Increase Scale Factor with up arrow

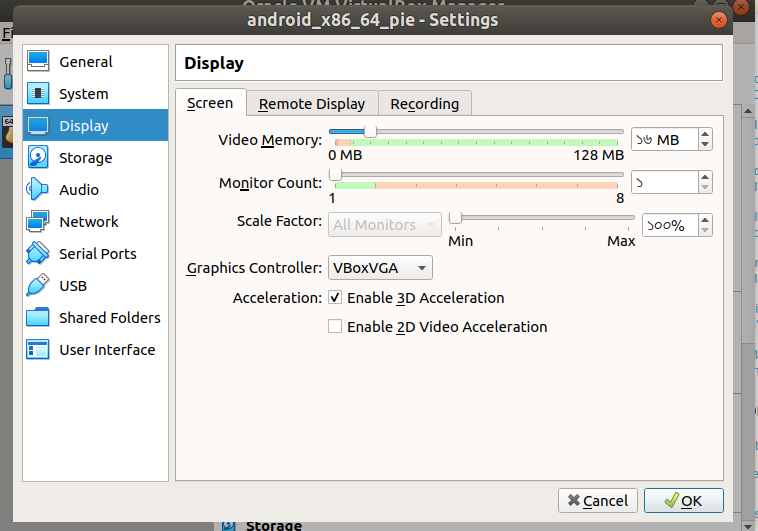pyautogui.click(x=705, y=220)
